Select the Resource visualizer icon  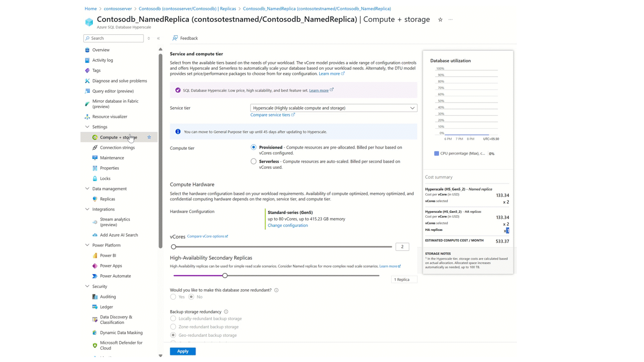[x=87, y=116]
